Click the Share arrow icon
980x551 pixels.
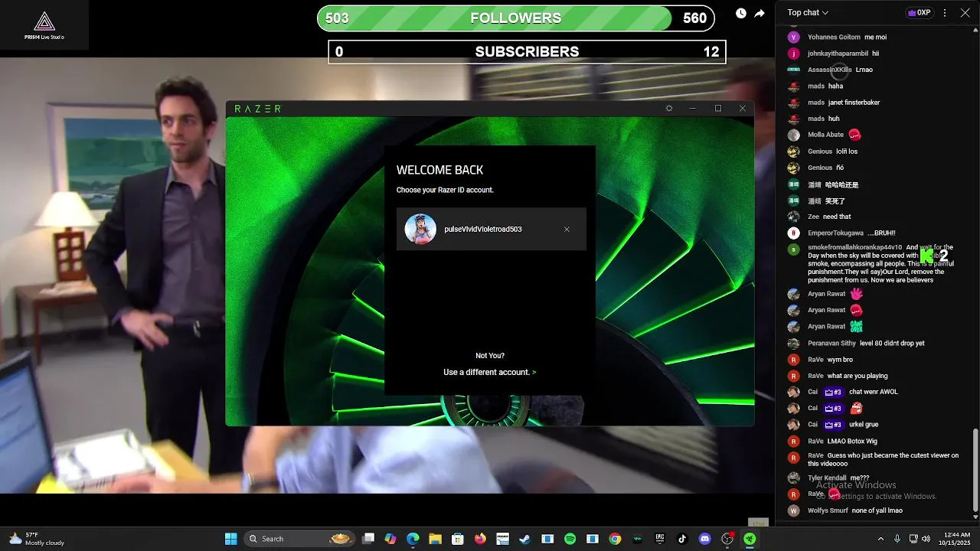click(x=759, y=13)
